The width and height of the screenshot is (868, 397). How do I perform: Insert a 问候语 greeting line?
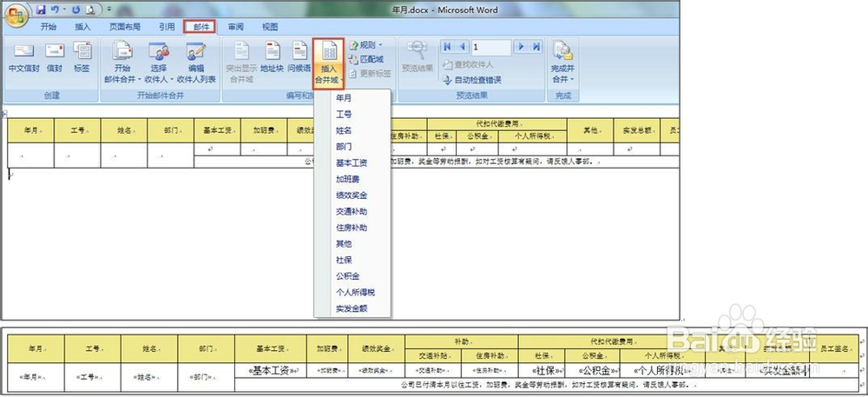point(299,57)
